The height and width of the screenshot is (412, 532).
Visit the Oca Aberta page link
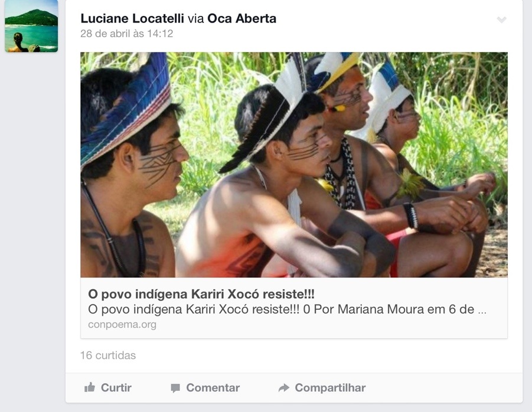[241, 18]
